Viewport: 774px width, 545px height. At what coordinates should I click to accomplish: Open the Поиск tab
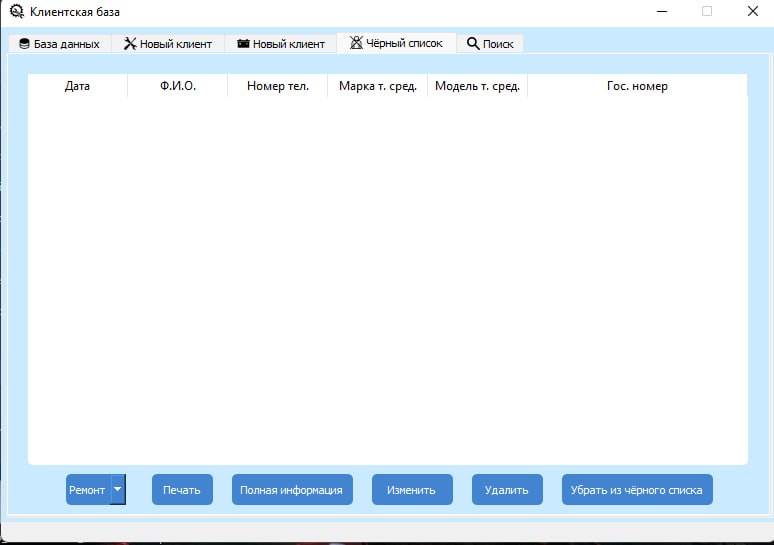pyautogui.click(x=490, y=44)
